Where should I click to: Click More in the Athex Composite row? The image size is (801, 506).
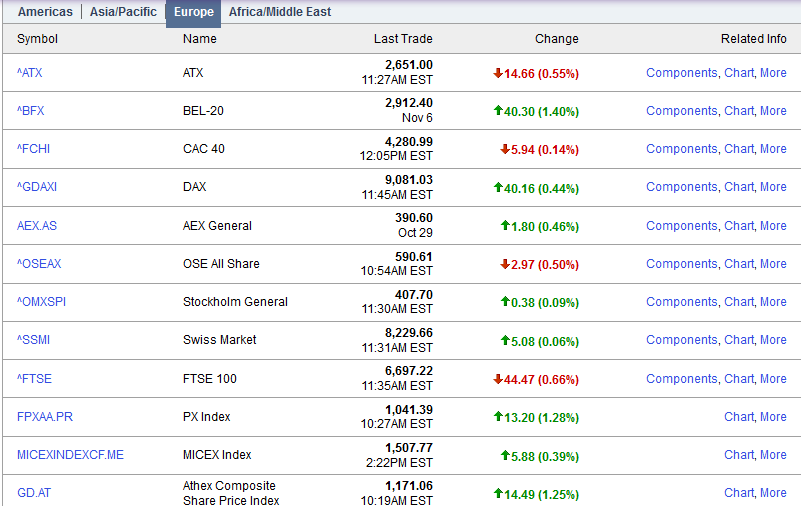point(773,493)
